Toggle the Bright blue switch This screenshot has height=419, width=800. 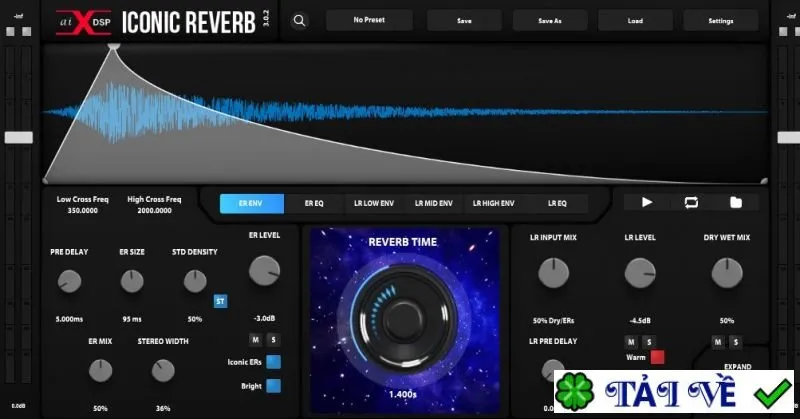[x=273, y=386]
